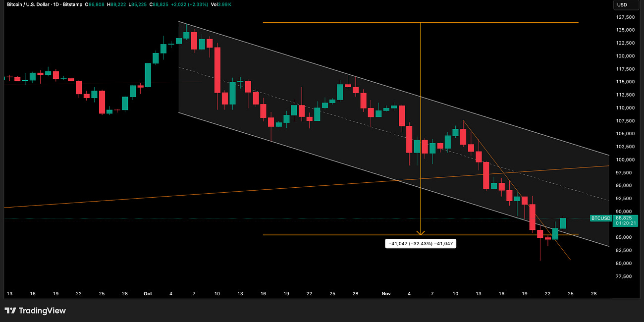This screenshot has height=322, width=644.
Task: Click Nov on the time axis
Action: (x=386, y=293)
